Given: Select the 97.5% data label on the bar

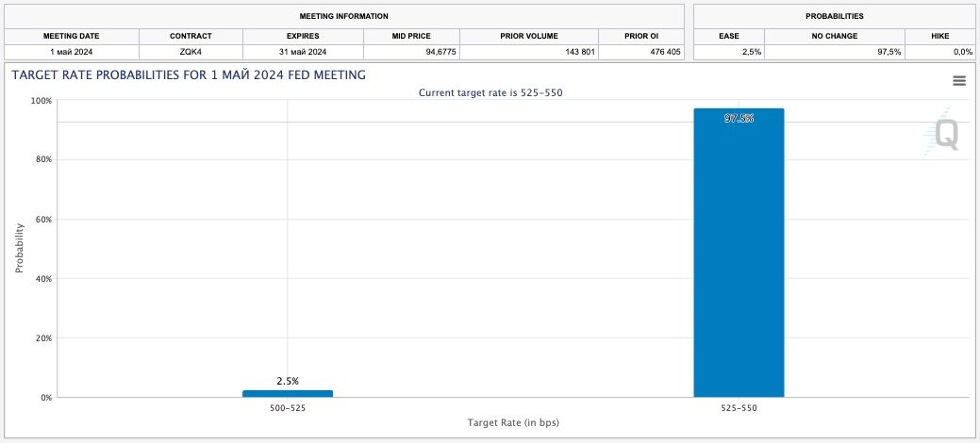Looking at the screenshot, I should coord(739,119).
